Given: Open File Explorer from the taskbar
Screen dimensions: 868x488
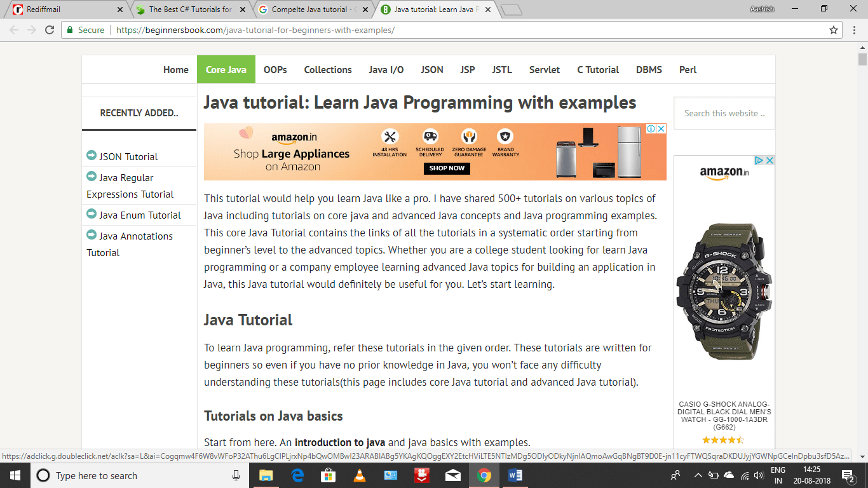Looking at the screenshot, I should pos(266,475).
